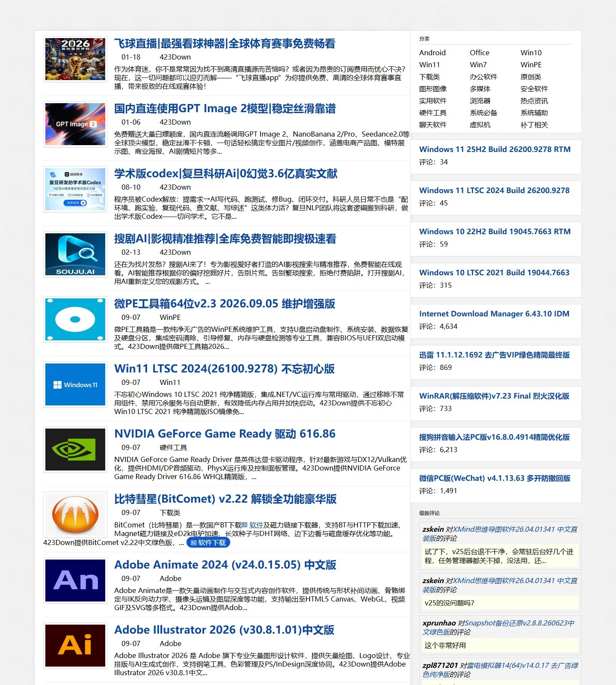Select the Android category
Viewport: 616px width, 685px height.
coord(432,53)
